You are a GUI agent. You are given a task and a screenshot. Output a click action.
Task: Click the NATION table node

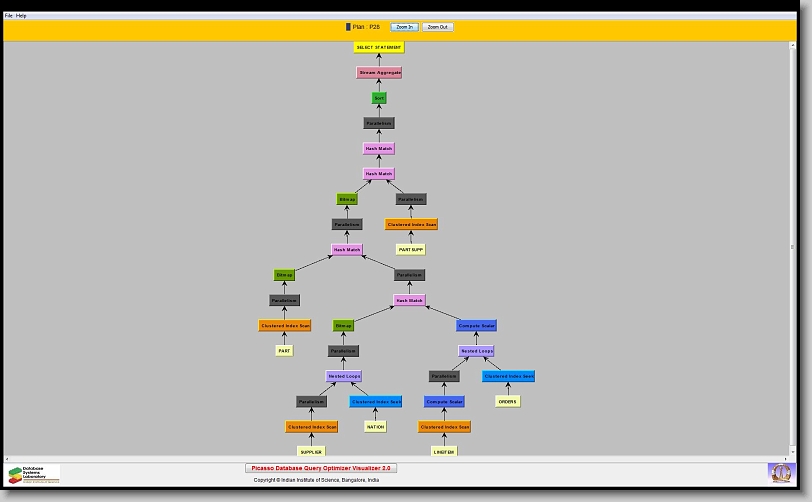pos(375,427)
